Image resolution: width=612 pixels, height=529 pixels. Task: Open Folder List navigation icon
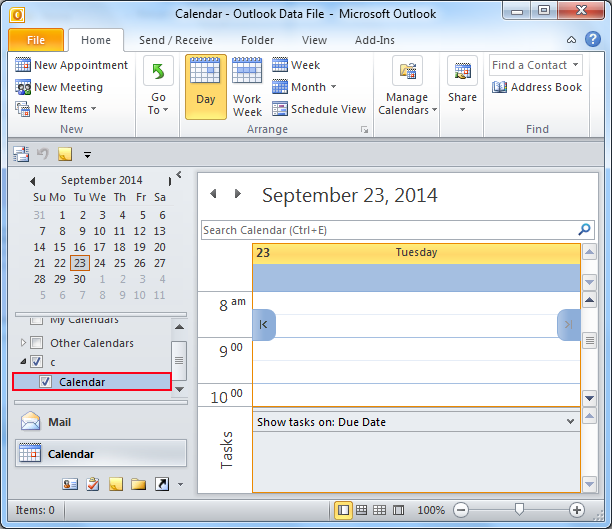tap(139, 484)
